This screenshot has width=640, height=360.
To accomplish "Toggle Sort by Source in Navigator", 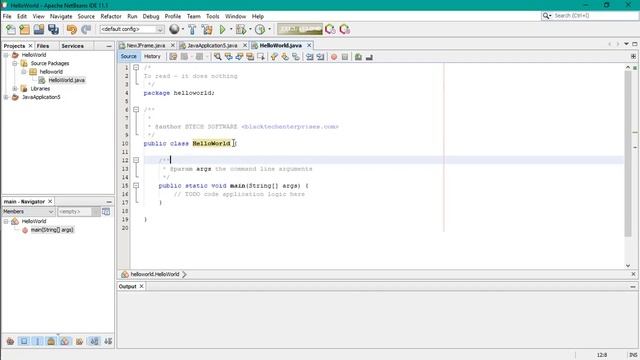I will click(108, 341).
